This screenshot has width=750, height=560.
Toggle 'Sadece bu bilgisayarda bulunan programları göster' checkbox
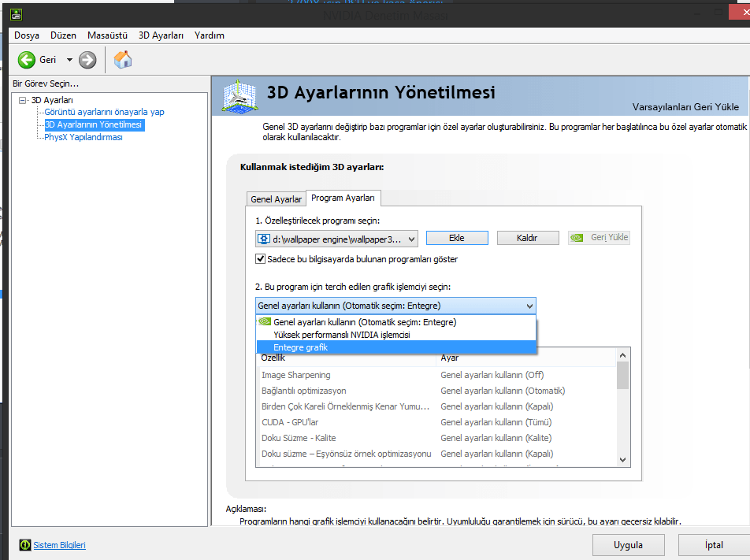tap(260, 258)
